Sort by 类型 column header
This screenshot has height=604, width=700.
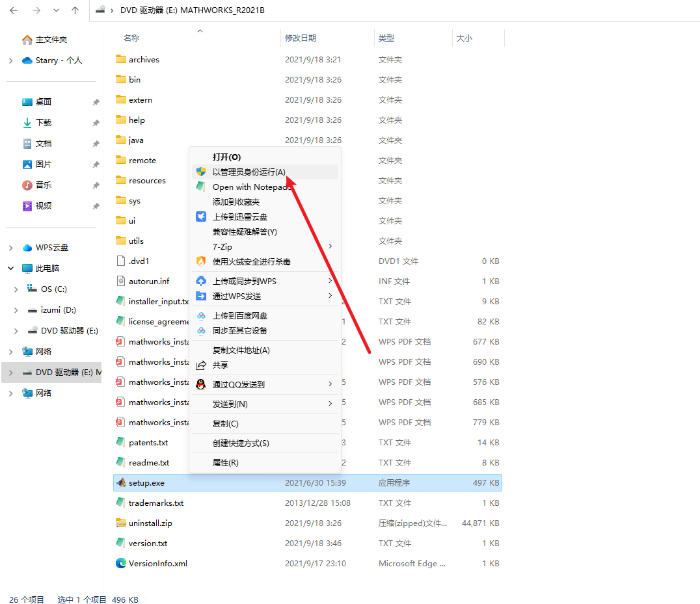(x=386, y=38)
